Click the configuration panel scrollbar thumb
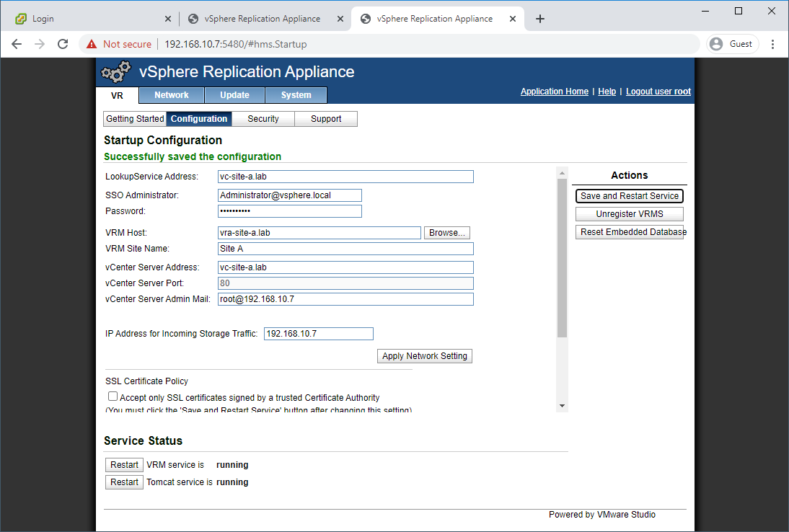 pyautogui.click(x=562, y=257)
